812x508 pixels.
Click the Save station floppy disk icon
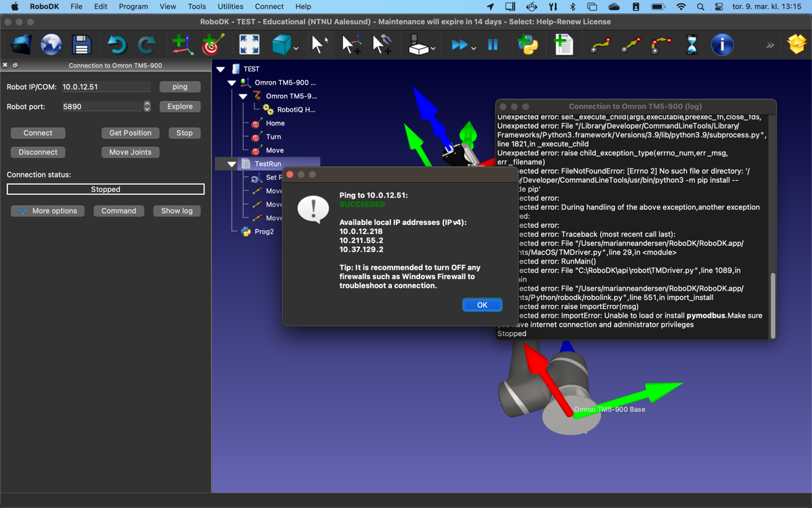82,45
